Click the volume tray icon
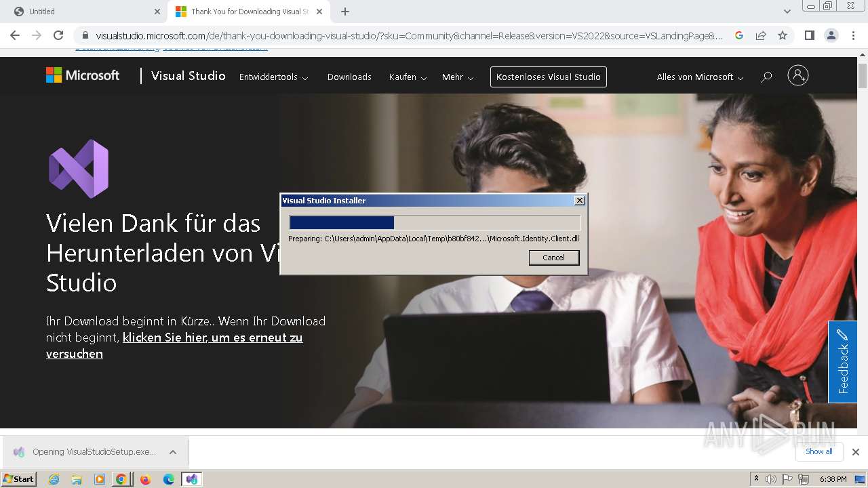 [771, 479]
